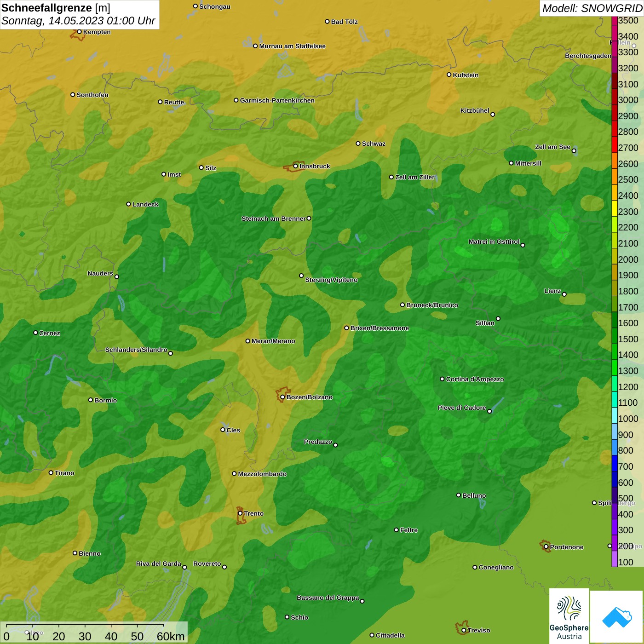Click the Berchtesgaden label
The width and height of the screenshot is (644, 644).
click(588, 56)
